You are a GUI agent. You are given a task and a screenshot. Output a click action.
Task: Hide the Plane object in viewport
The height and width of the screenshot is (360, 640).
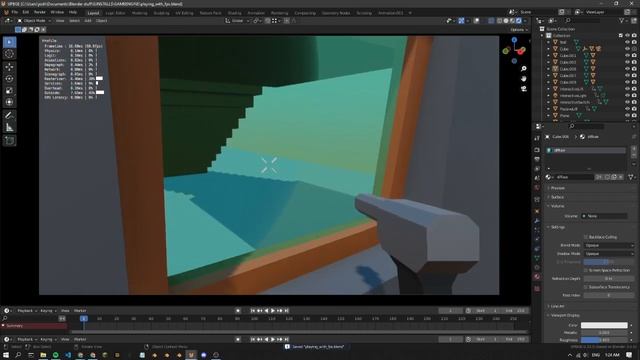(x=627, y=116)
